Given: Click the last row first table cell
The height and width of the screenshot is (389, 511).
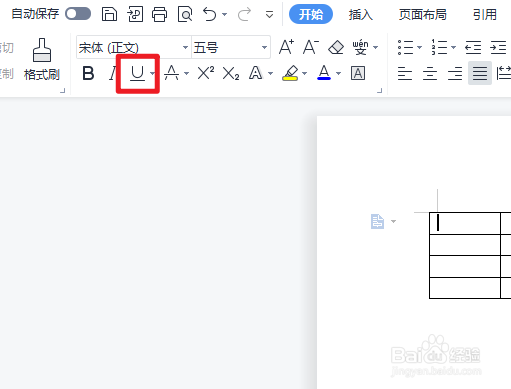Looking at the screenshot, I should (x=465, y=288).
